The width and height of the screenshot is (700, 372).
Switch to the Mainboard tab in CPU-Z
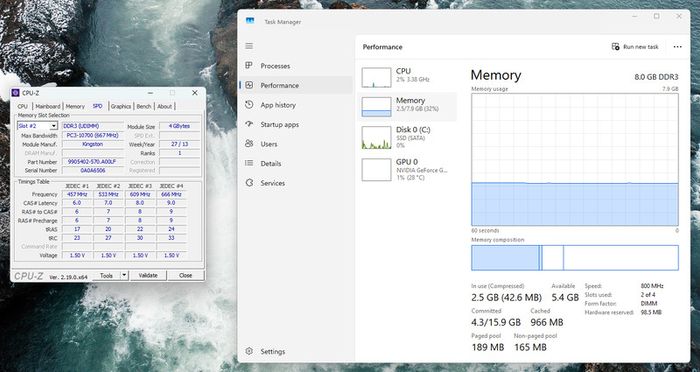coord(48,106)
